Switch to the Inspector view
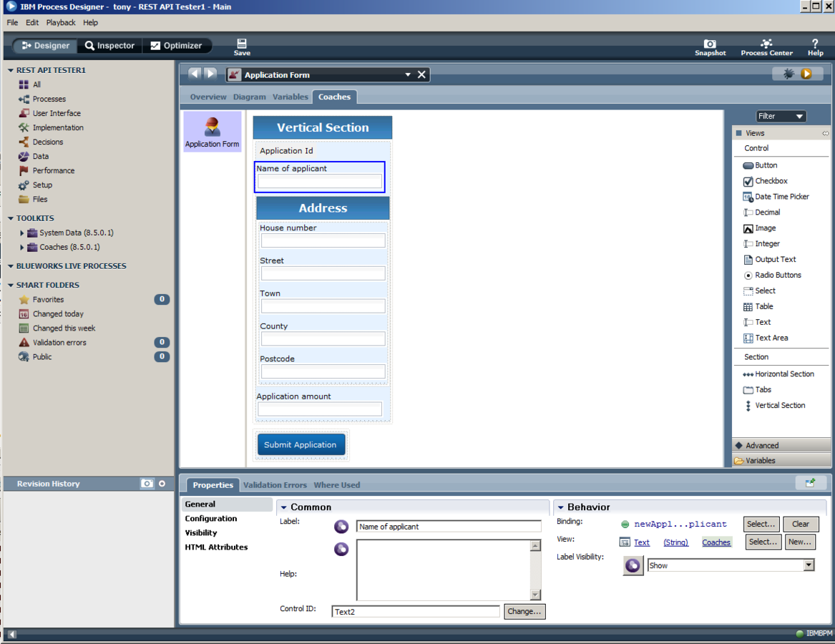Image resolution: width=835 pixels, height=644 pixels. [109, 46]
